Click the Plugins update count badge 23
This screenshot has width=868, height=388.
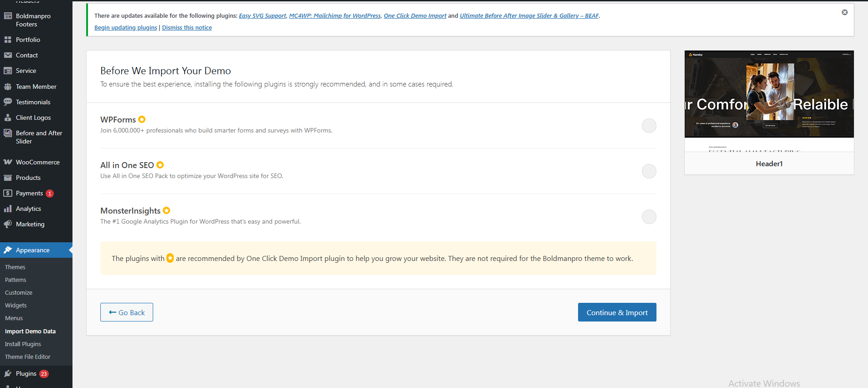click(x=44, y=374)
